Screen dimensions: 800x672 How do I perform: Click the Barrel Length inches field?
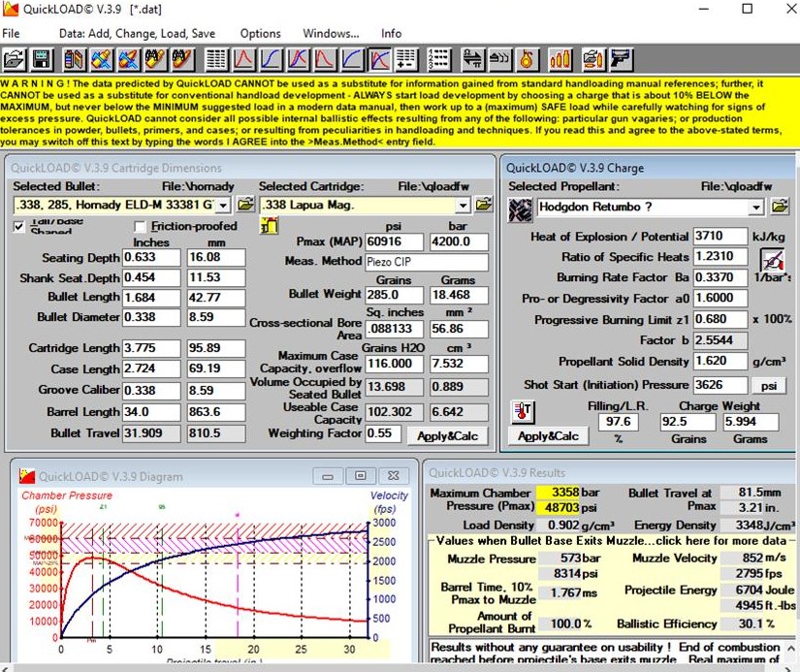click(151, 412)
